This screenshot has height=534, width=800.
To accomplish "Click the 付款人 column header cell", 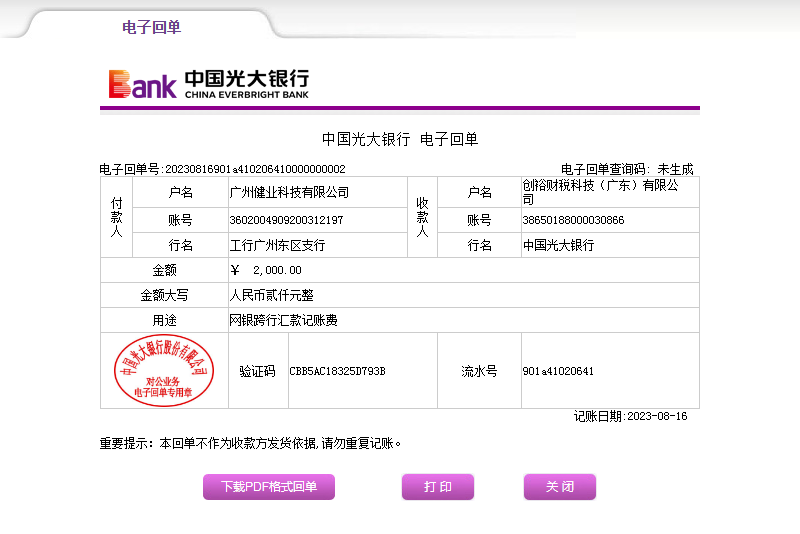I will click(x=116, y=217).
